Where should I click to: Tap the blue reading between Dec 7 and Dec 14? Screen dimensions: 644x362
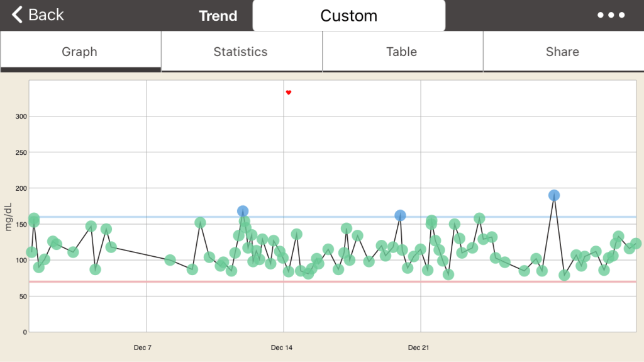[x=243, y=211]
